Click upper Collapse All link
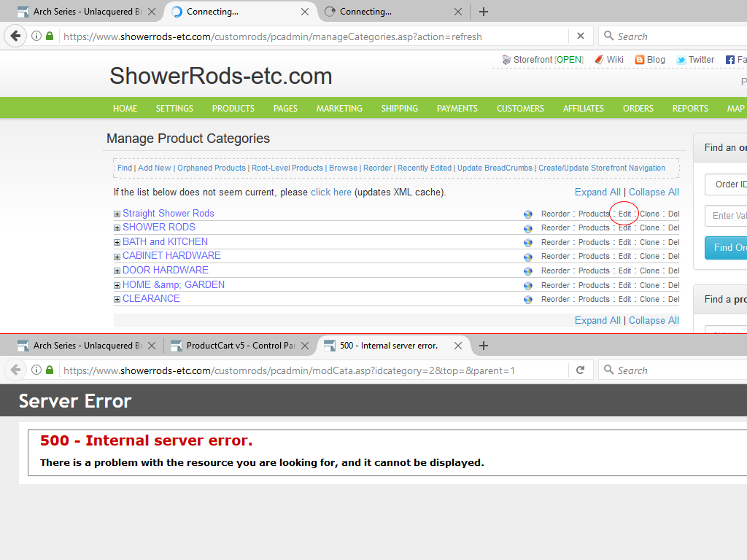This screenshot has width=747, height=560. click(654, 192)
